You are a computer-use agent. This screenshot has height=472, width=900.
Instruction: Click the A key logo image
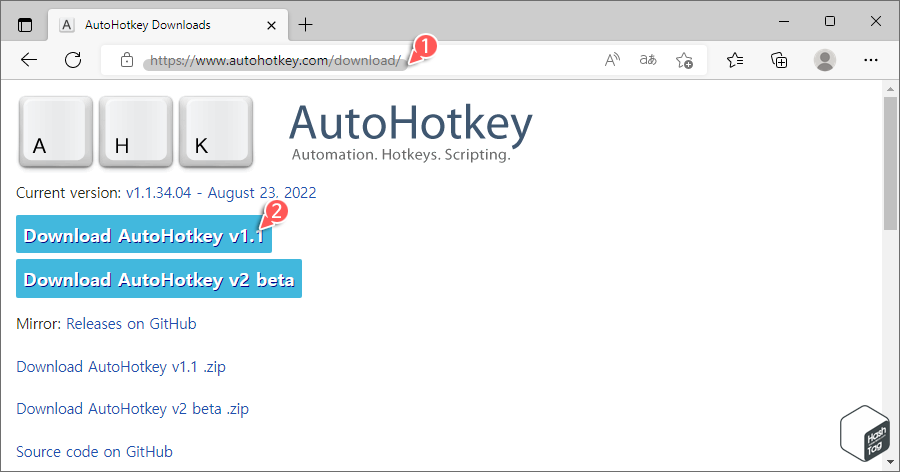pos(56,132)
